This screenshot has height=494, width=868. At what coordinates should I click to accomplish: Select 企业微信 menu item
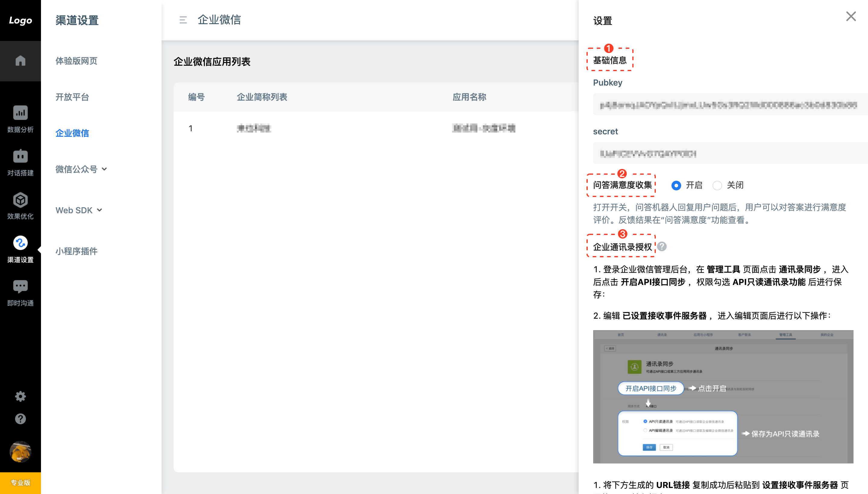point(72,133)
